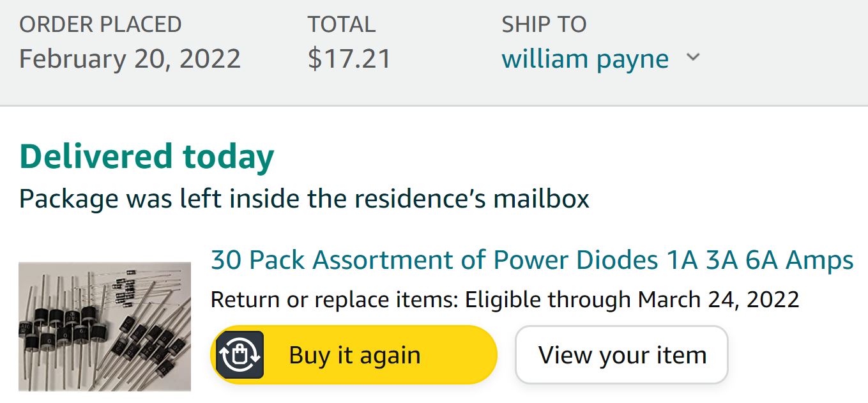The height and width of the screenshot is (403, 868).
Task: Select the $17.21 order total
Action: click(x=349, y=59)
